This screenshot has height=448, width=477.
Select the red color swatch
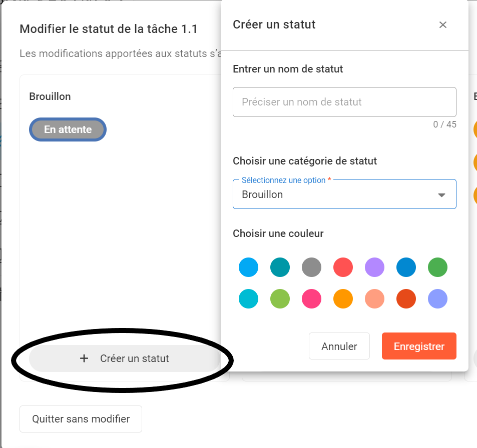[x=343, y=267]
